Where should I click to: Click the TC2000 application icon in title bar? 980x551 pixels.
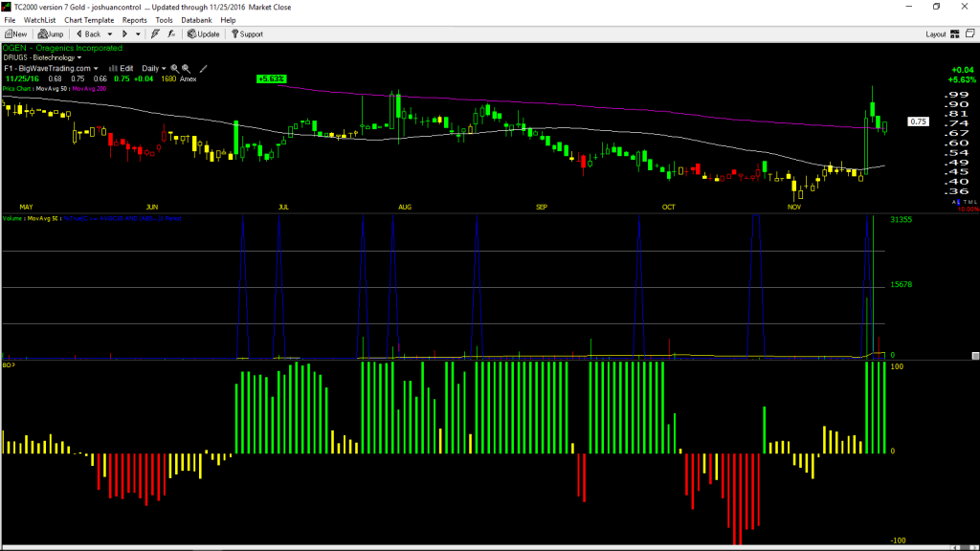click(x=7, y=7)
